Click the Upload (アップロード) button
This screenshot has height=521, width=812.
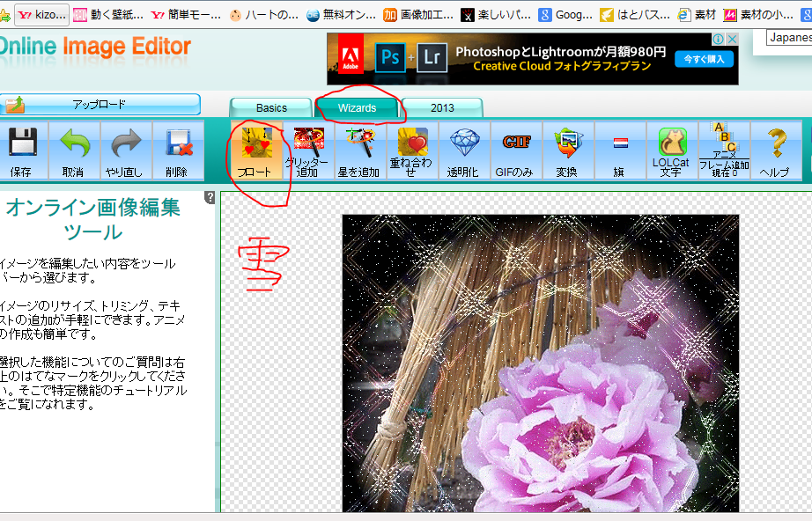pos(100,105)
